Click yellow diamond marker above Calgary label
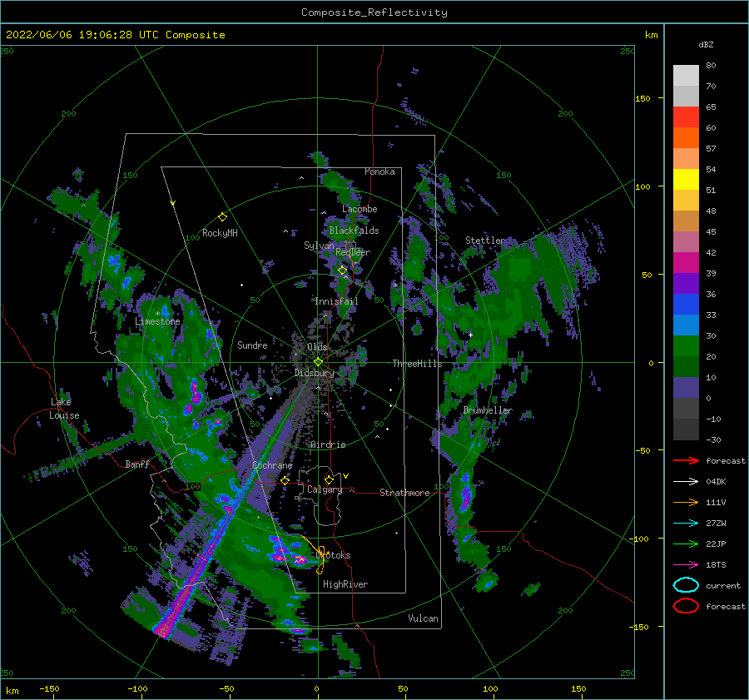749x700 pixels. coord(329,479)
